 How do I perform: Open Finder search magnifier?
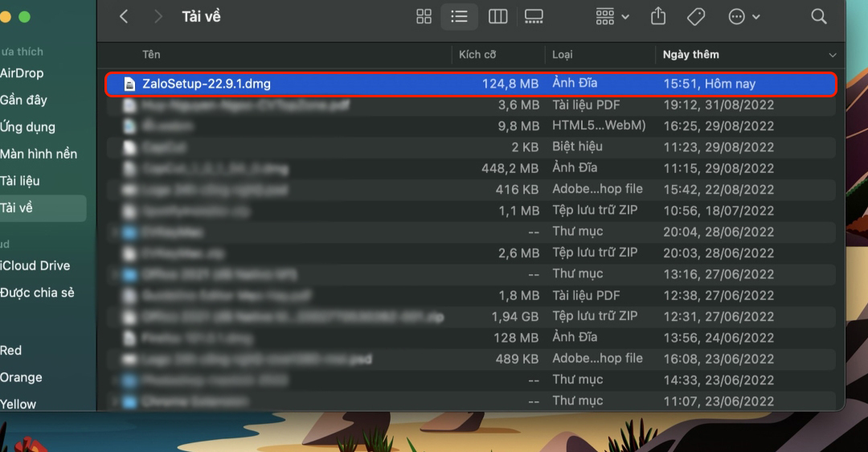(x=819, y=17)
